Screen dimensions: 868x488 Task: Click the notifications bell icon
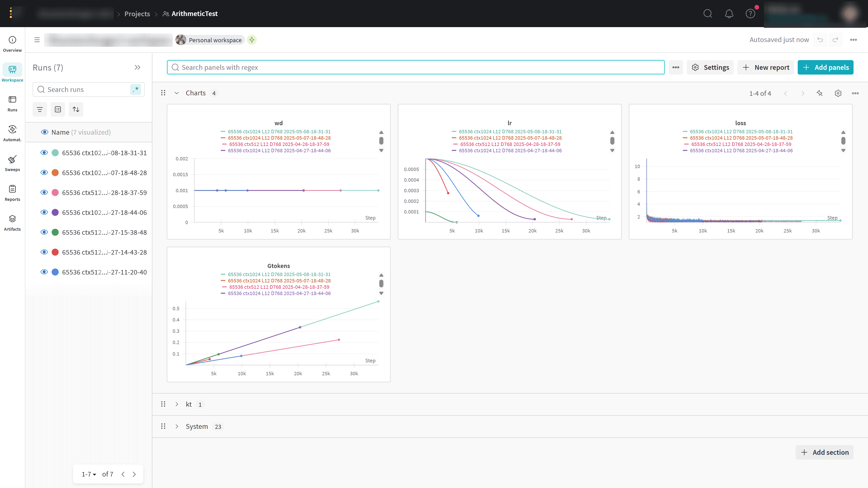coord(729,14)
